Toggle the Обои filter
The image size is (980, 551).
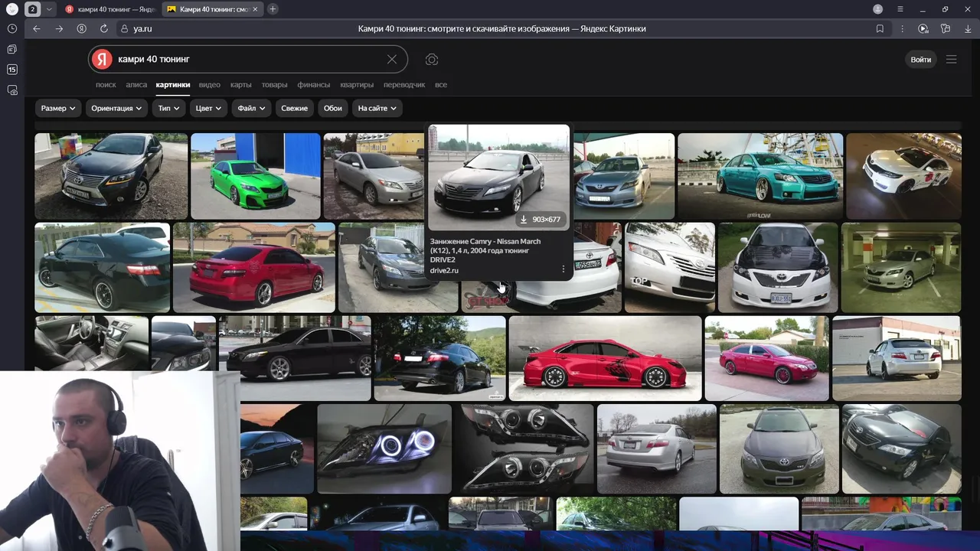(332, 108)
